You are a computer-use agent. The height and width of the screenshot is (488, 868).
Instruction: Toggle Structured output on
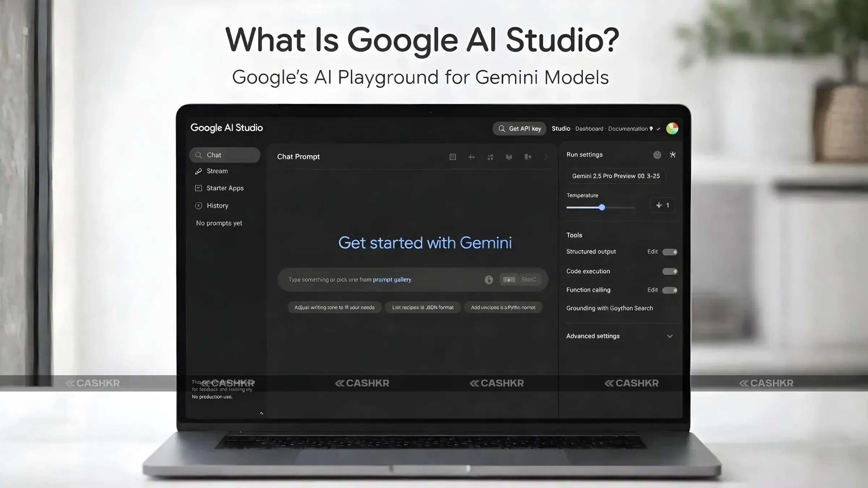pyautogui.click(x=670, y=252)
